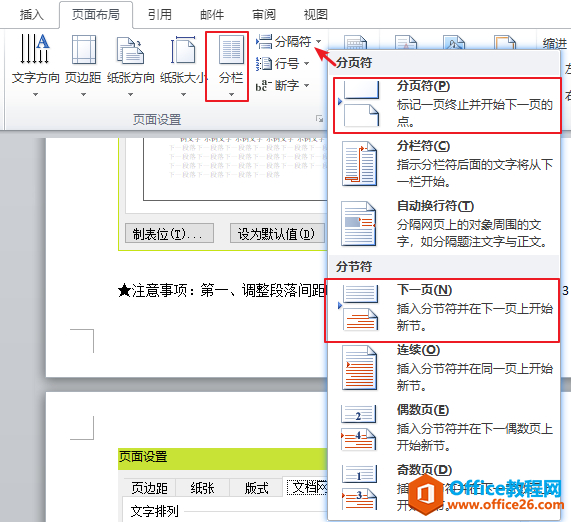This screenshot has width=571, height=522.
Task: Select the 自动换行符(T) text wrapping icon
Action: tap(359, 224)
